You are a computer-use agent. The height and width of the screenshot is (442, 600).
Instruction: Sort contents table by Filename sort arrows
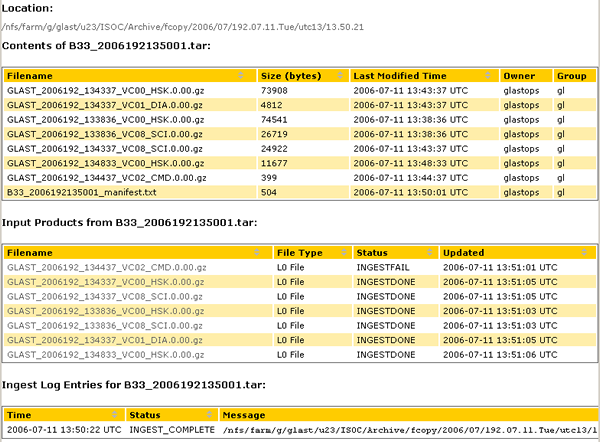coord(240,75)
